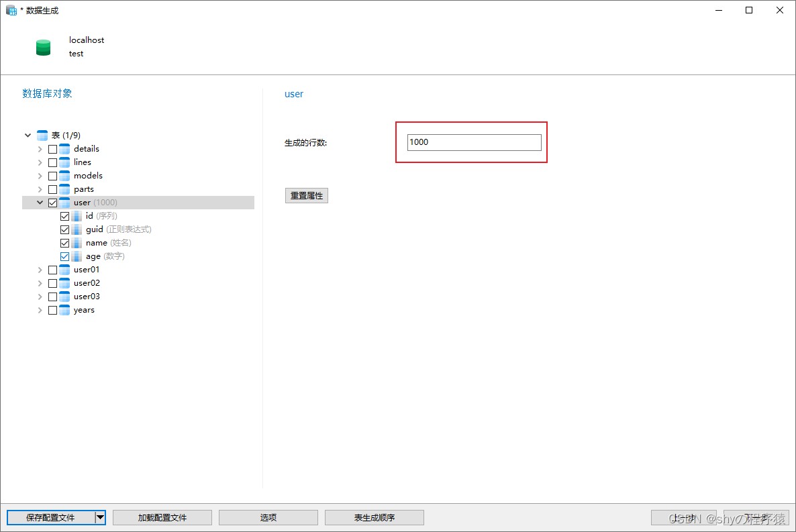Click the 表生成顺序 table order button
This screenshot has height=532, width=796.
[375, 517]
